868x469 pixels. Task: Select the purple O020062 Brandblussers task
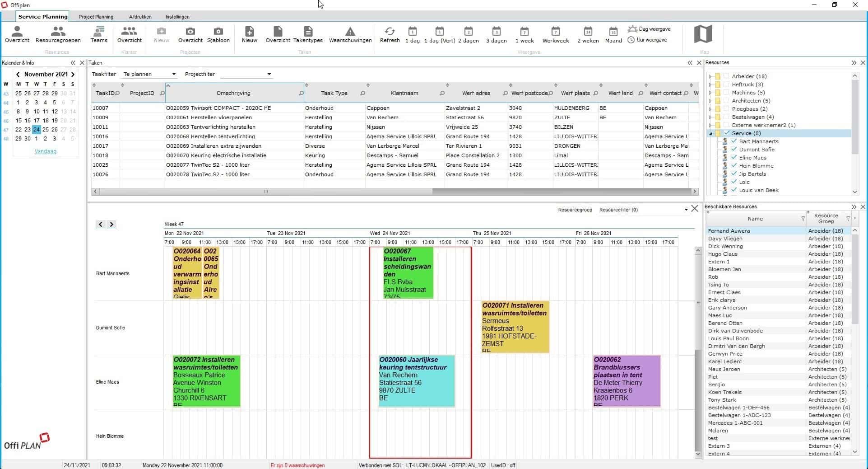627,381
